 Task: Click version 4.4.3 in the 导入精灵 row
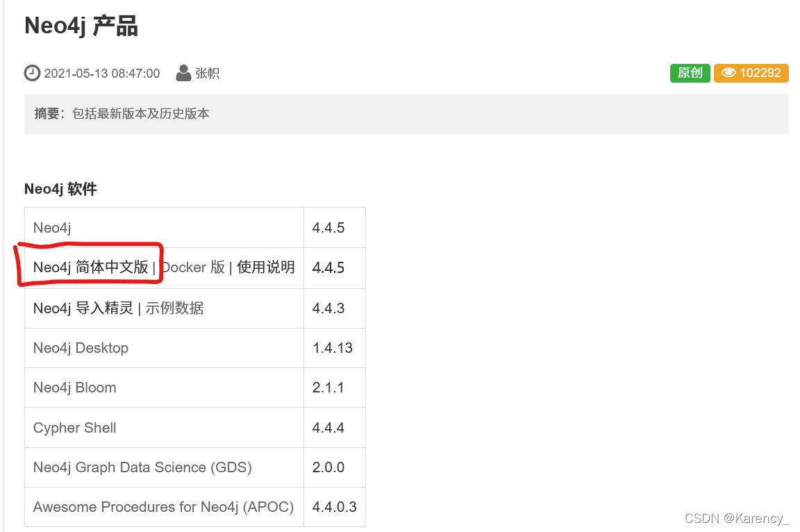click(328, 308)
